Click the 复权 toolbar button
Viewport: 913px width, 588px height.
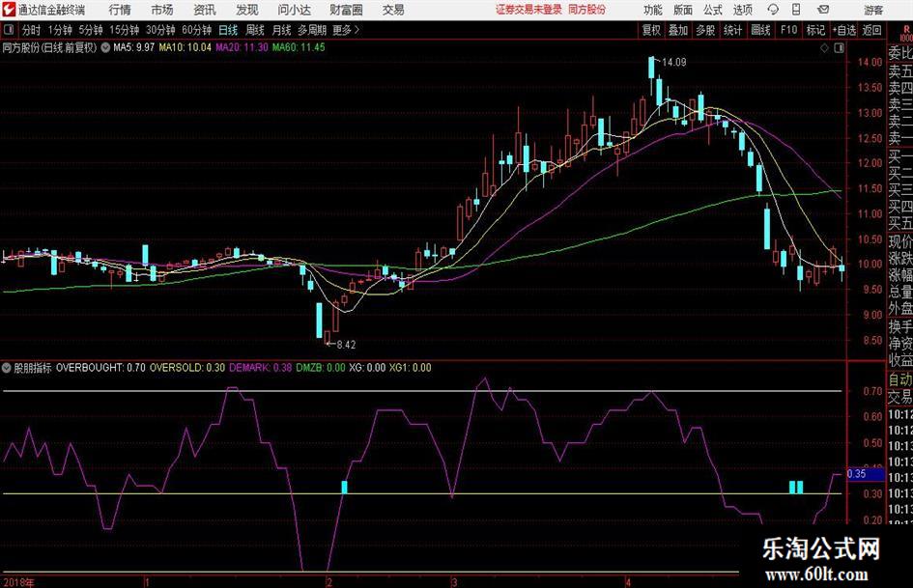point(651,30)
